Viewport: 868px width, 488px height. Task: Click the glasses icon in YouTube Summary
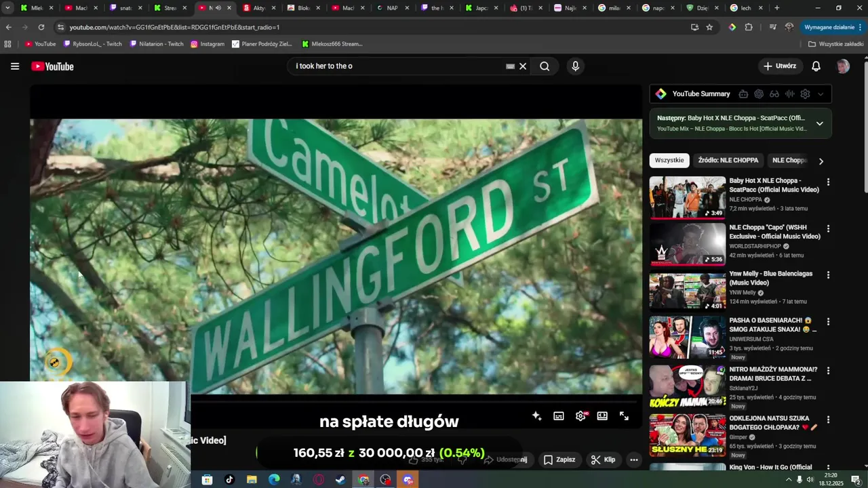tap(774, 94)
